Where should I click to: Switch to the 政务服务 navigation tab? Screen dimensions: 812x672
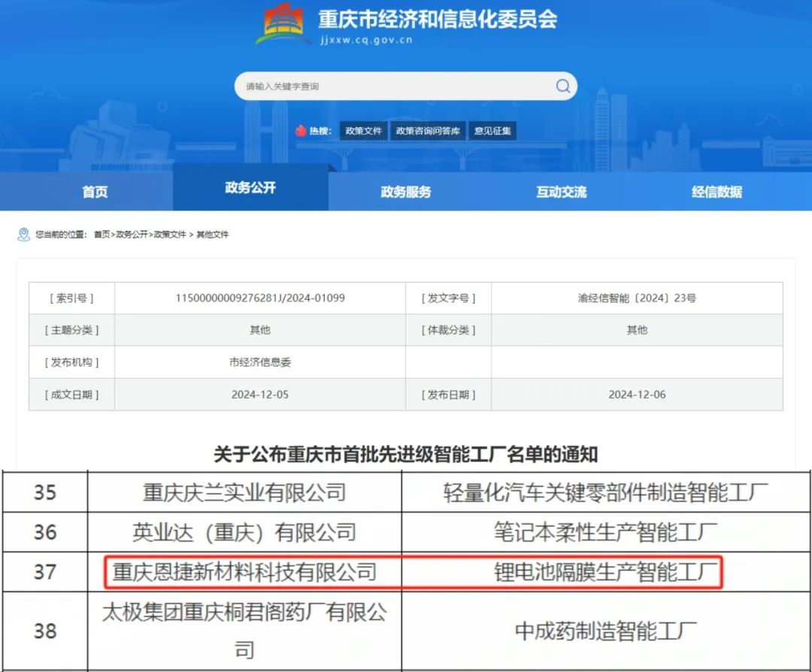coord(406,192)
